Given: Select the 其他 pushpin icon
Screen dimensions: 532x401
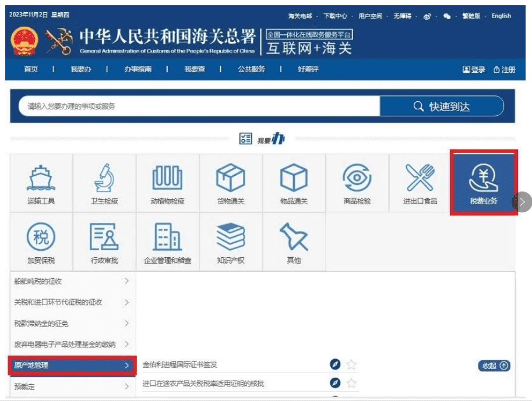Looking at the screenshot, I should click(x=294, y=242).
